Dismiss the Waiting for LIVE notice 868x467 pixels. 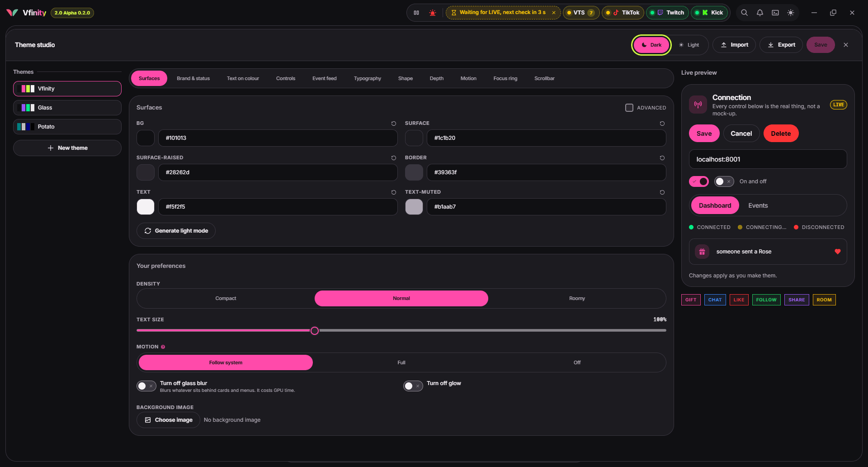tap(554, 13)
